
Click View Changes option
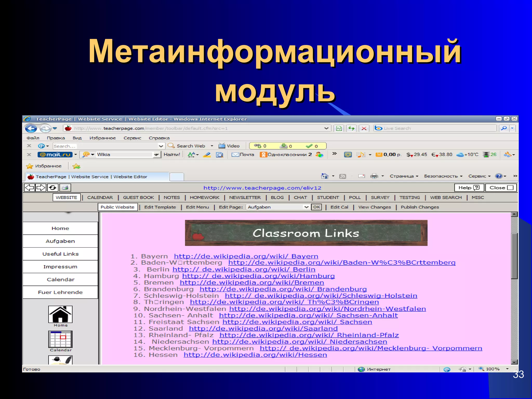(374, 207)
